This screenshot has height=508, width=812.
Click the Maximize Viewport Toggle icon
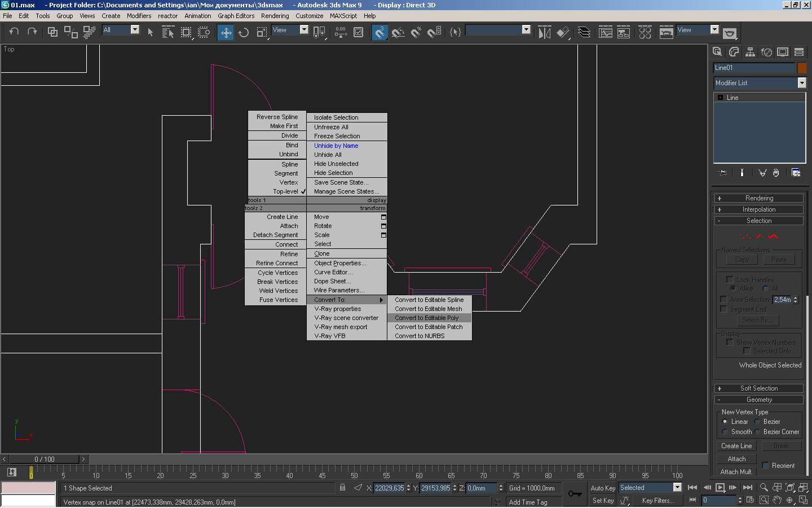click(803, 500)
